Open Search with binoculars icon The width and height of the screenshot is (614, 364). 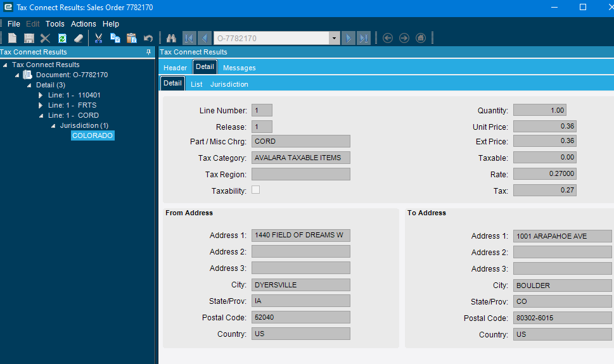[171, 38]
